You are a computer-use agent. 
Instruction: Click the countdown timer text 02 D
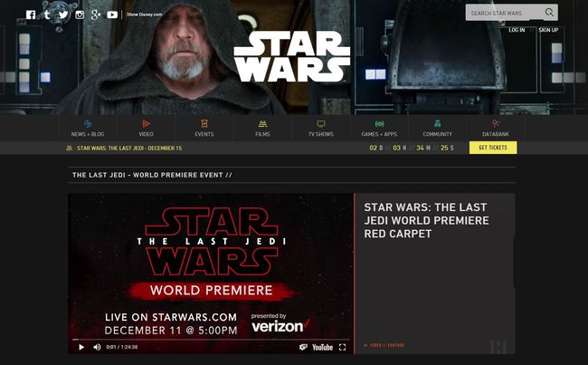(376, 148)
